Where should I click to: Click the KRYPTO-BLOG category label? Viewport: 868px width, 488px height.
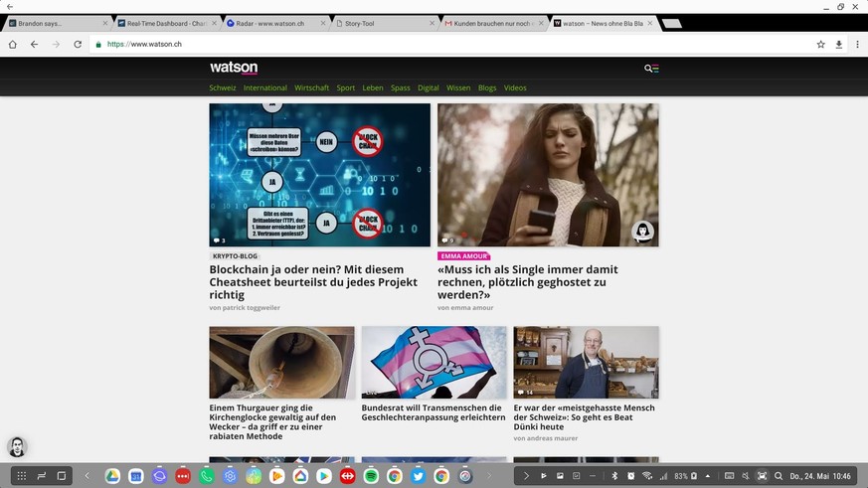click(x=235, y=255)
